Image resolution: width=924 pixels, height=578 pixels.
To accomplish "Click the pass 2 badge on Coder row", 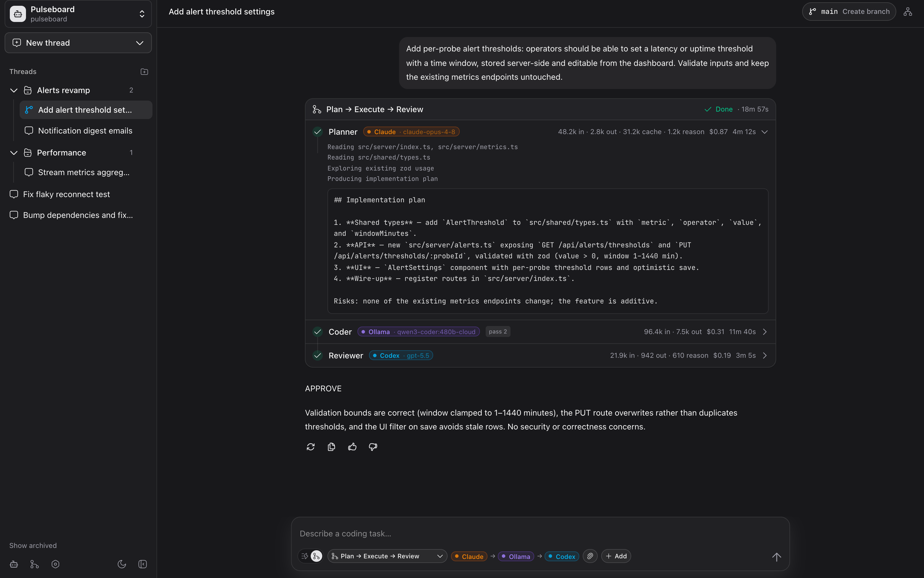I will pos(498,332).
